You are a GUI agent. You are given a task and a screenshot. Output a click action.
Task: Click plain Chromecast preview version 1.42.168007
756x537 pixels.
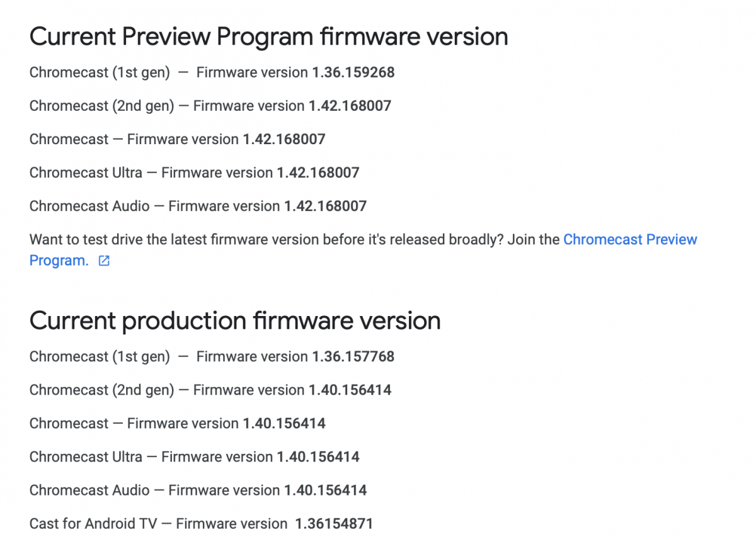coord(284,139)
